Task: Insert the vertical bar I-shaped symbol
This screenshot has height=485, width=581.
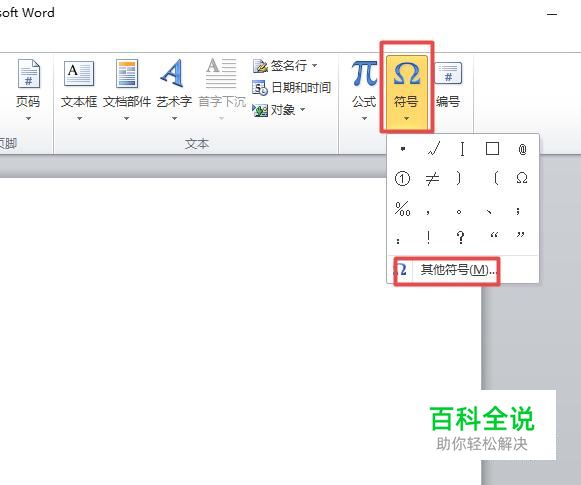Action: (x=462, y=149)
